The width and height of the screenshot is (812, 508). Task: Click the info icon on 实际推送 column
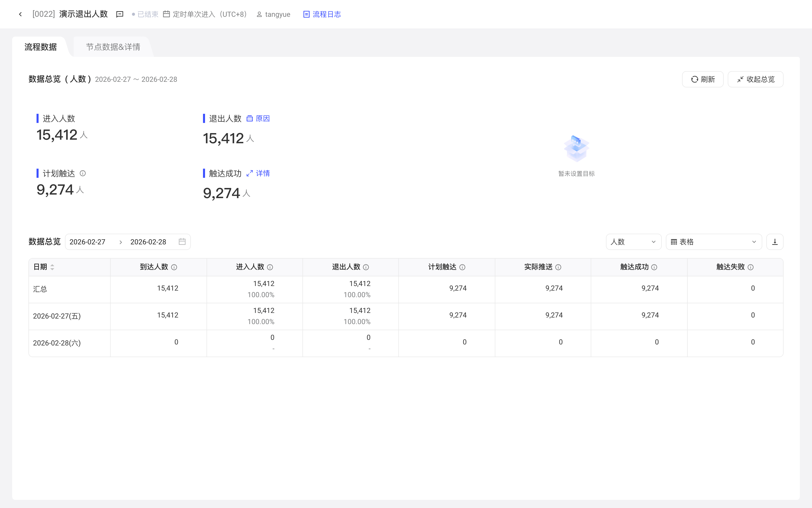click(x=558, y=267)
